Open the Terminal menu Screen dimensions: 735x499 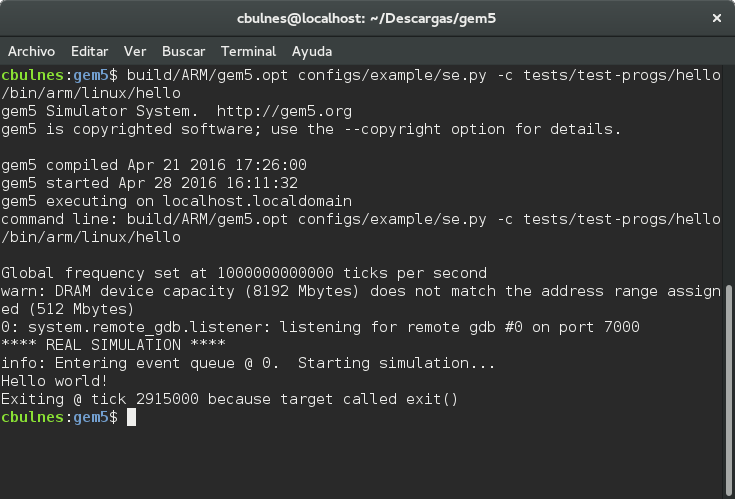[x=248, y=51]
